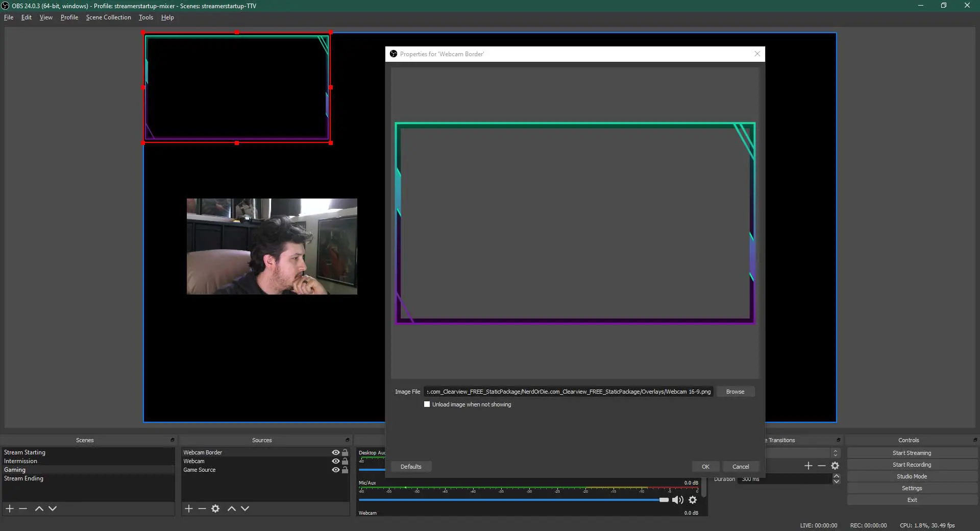
Task: Increase transition duration with up arrow
Action: tap(836, 476)
